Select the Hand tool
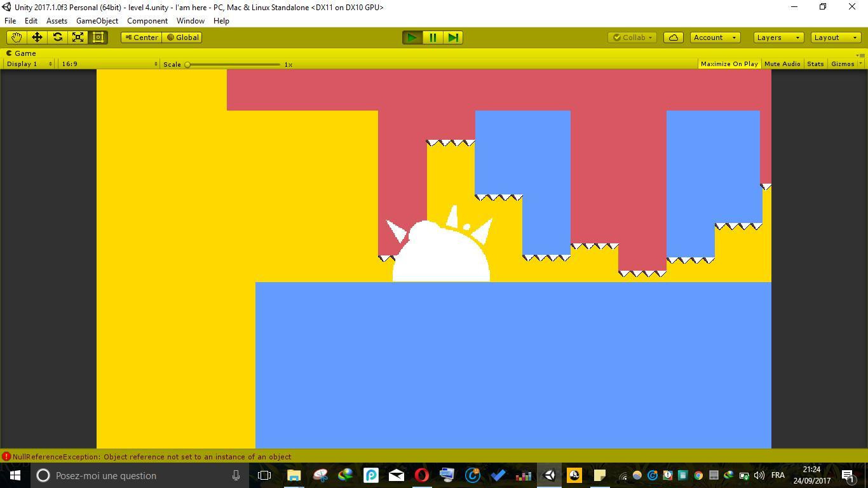 pos(17,37)
